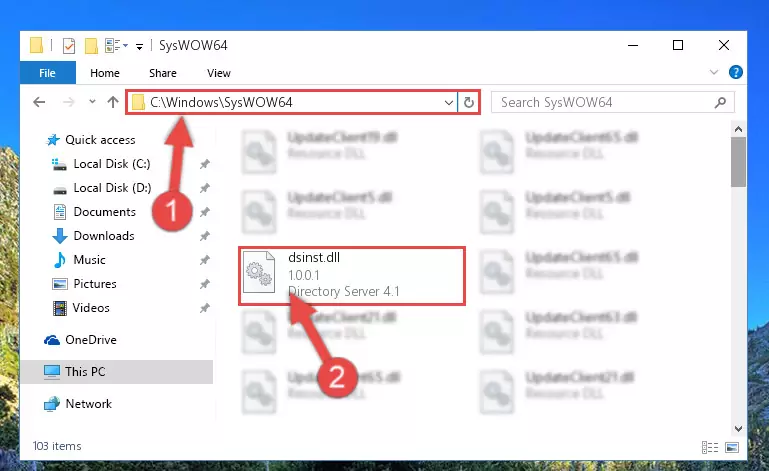769x471 pixels.
Task: Click the folder icon in the title bar
Action: 36,45
